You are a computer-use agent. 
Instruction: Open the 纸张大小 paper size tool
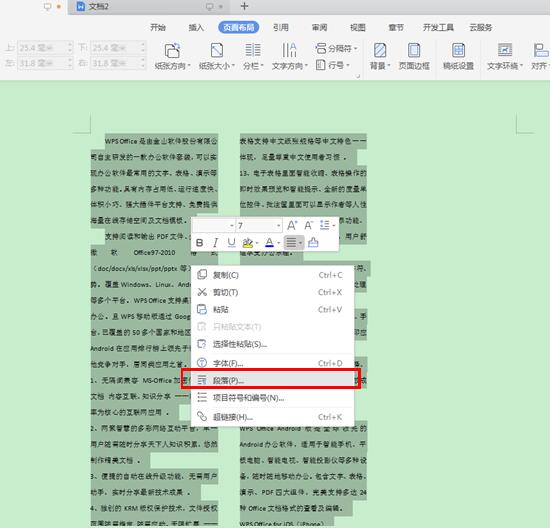216,56
